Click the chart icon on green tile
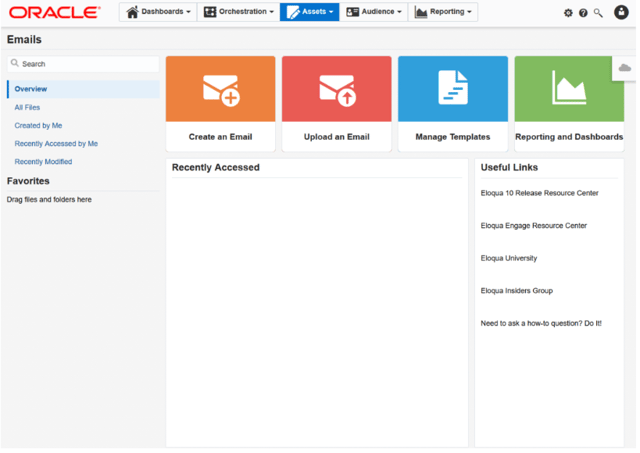 click(569, 87)
